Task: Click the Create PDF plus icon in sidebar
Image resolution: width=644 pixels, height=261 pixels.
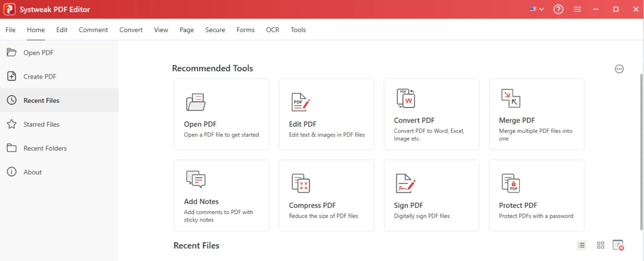Action: point(12,76)
